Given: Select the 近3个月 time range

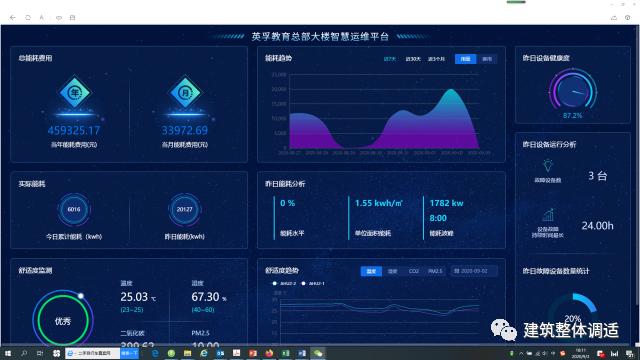Looking at the screenshot, I should 436,59.
